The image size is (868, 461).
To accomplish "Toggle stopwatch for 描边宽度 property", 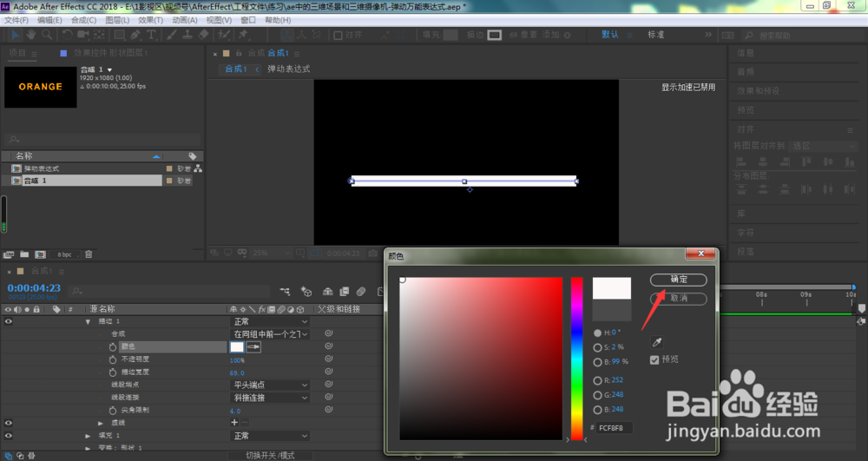I will pyautogui.click(x=112, y=372).
